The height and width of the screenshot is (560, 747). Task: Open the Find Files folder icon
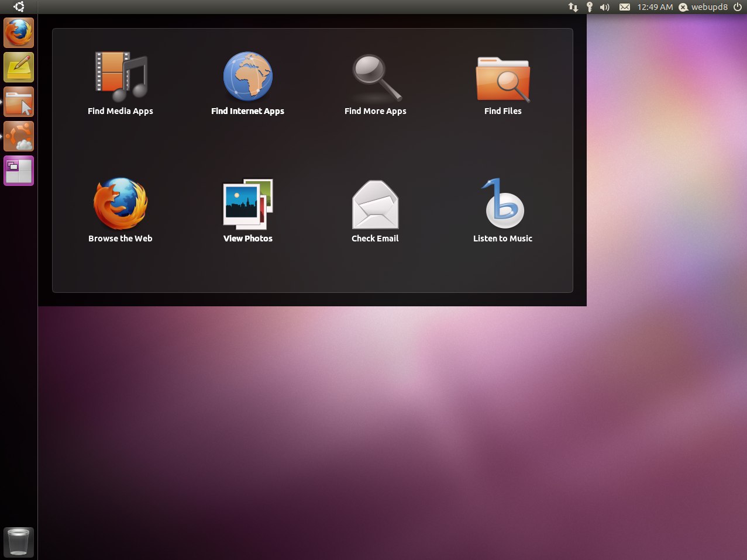pyautogui.click(x=503, y=79)
